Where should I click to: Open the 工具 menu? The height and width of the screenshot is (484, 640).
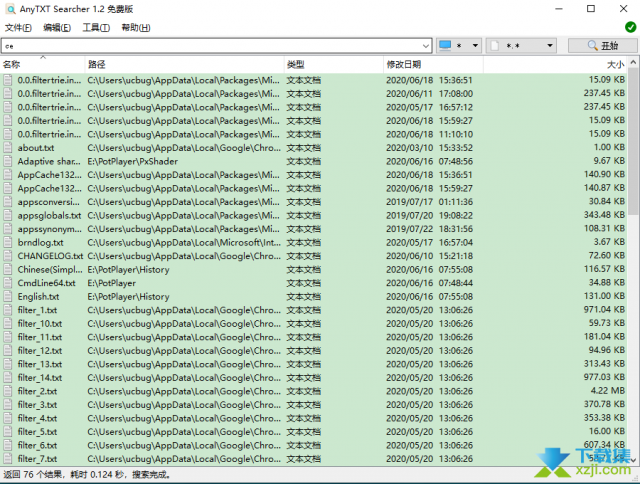(96, 27)
